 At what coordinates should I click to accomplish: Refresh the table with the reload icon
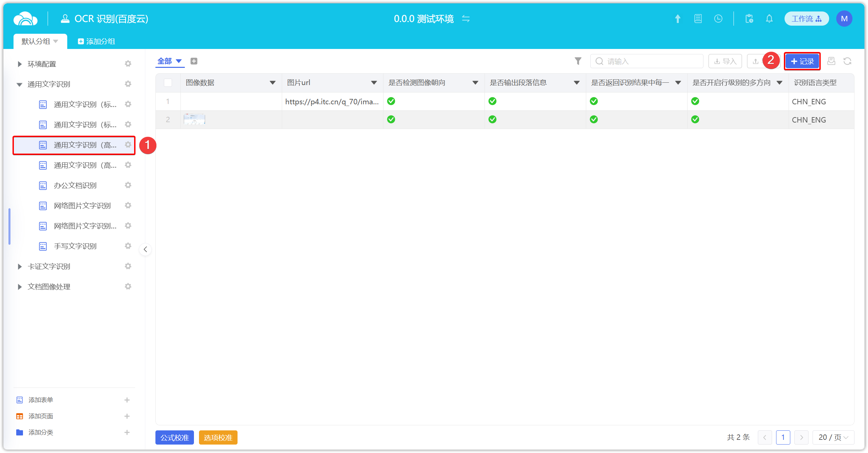tap(847, 61)
